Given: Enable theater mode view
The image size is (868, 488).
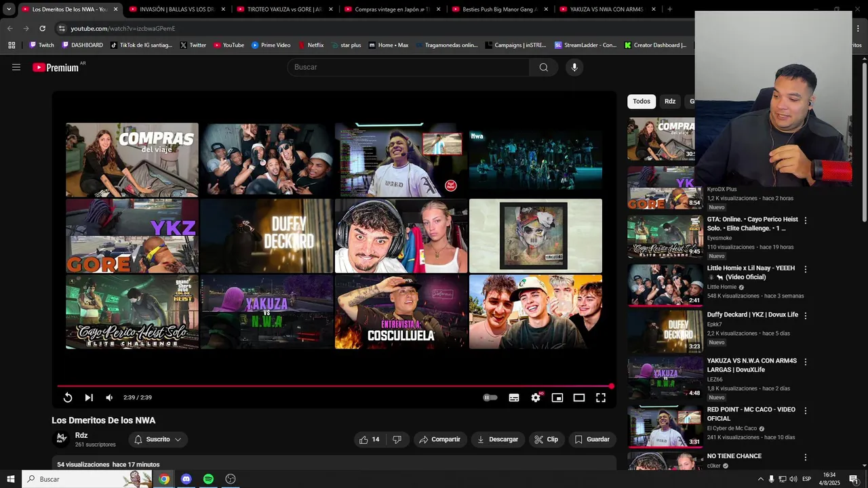Looking at the screenshot, I should point(579,398).
